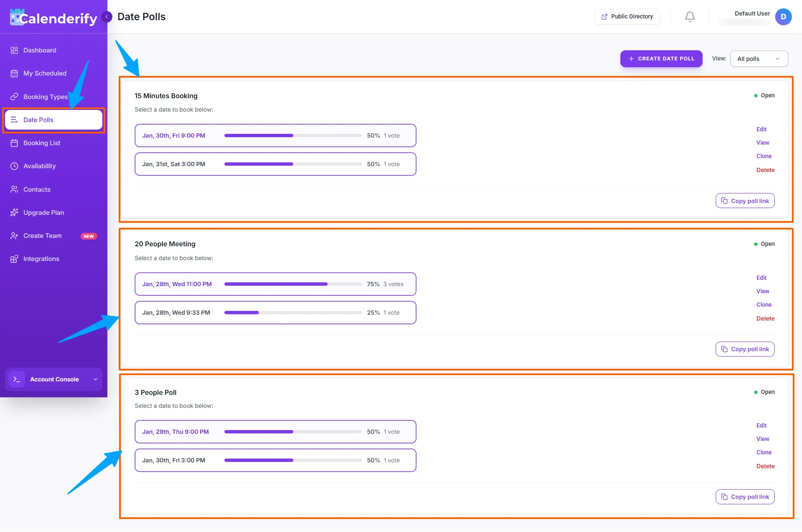Open Booking Types page

[x=45, y=96]
